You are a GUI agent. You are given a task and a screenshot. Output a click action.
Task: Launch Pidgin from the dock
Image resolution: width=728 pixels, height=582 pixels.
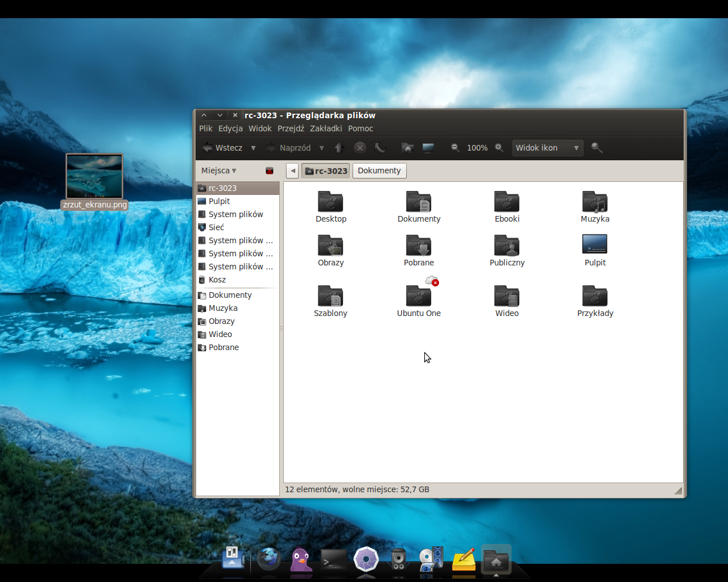coord(301,560)
